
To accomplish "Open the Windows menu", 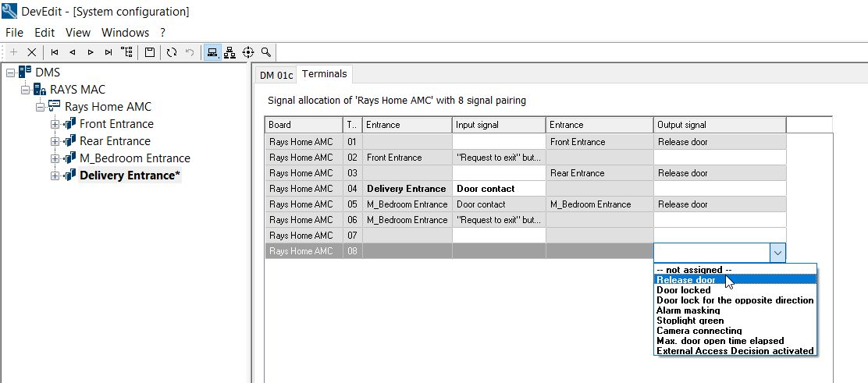I will (x=125, y=33).
